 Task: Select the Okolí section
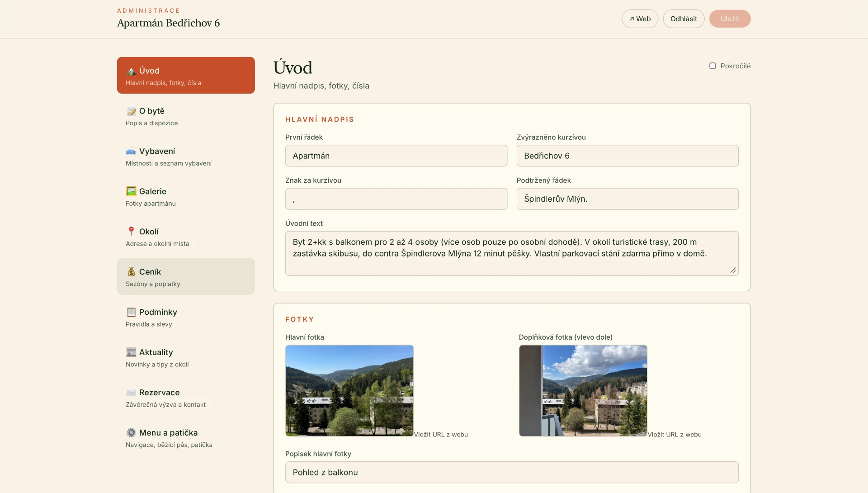pyautogui.click(x=186, y=237)
